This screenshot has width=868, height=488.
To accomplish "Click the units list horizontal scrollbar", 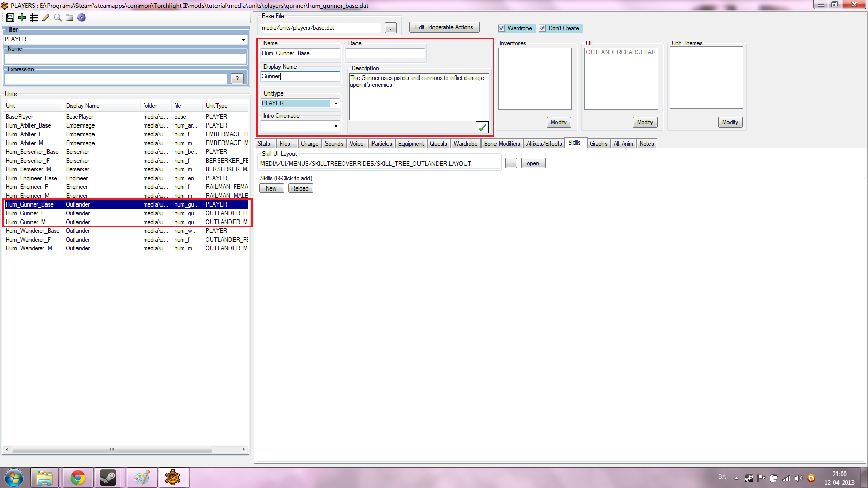I will click(112, 449).
